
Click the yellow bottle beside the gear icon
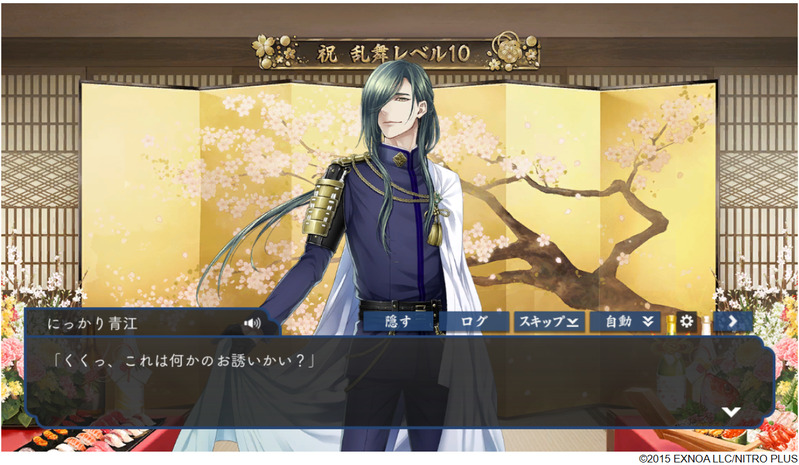pos(672,323)
